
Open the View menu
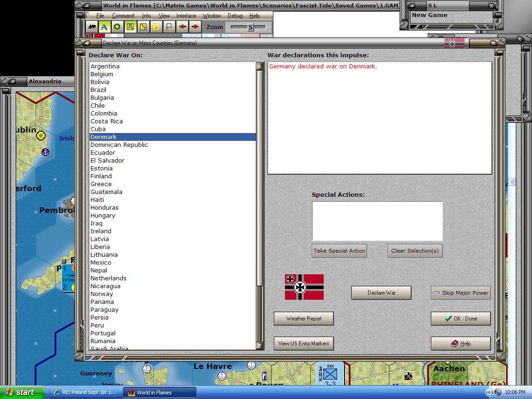click(164, 16)
